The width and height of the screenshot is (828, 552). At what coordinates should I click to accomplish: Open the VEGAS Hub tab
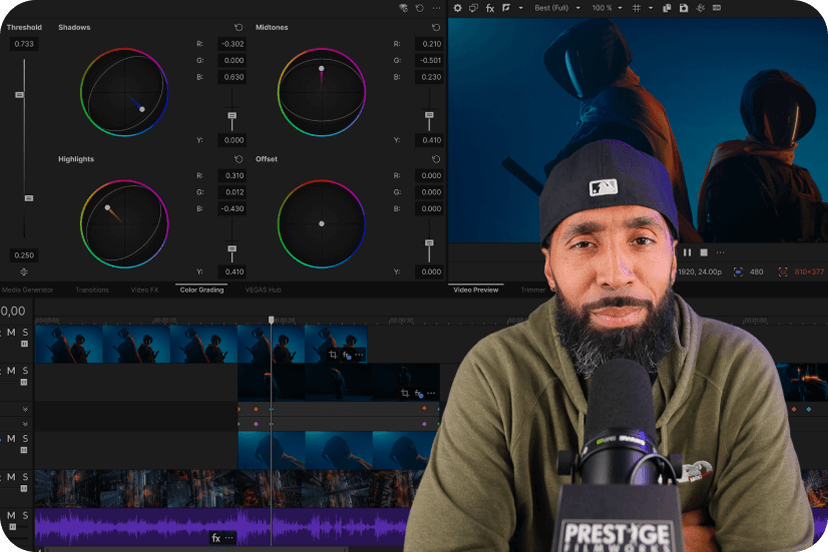[263, 290]
